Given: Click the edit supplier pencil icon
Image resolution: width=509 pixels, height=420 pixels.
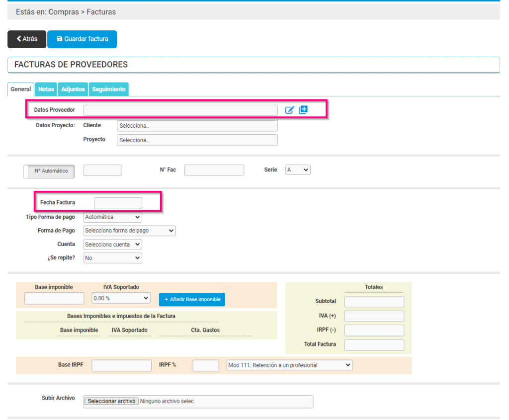Looking at the screenshot, I should click(290, 110).
